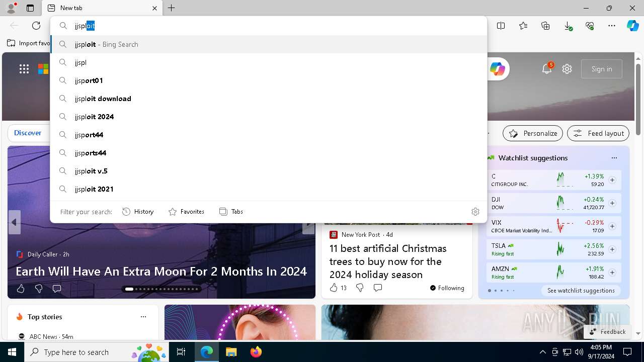This screenshot has height=362, width=644.
Task: Open Browser essentials heart icon
Action: [x=590, y=26]
